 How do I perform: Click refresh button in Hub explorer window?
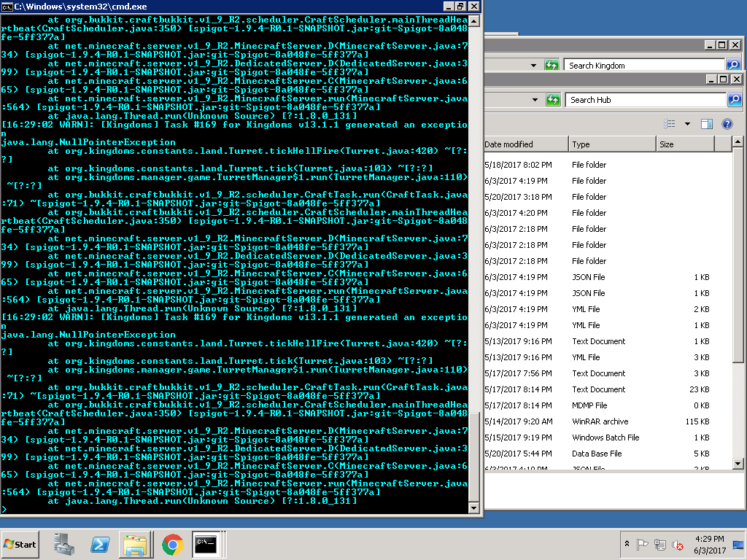pos(553,99)
